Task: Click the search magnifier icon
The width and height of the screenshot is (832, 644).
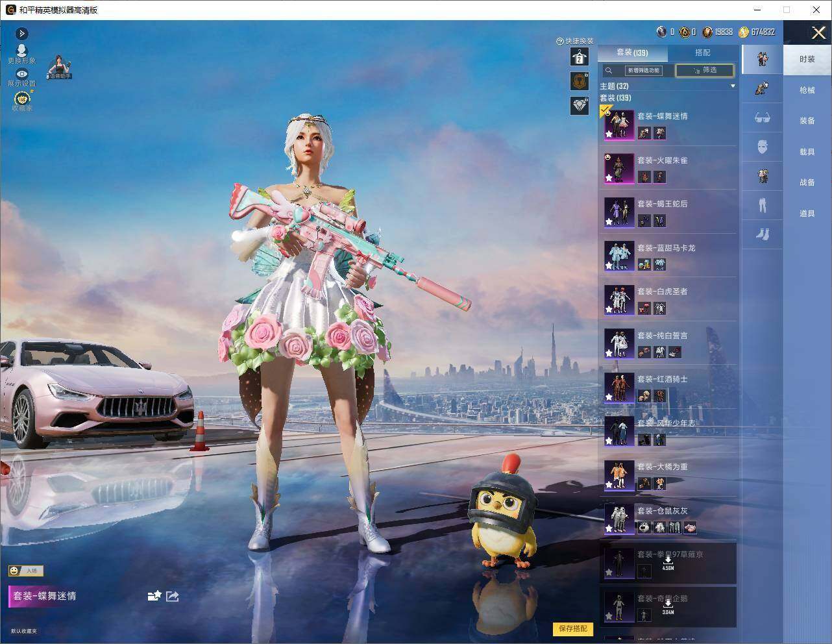Action: click(x=609, y=70)
